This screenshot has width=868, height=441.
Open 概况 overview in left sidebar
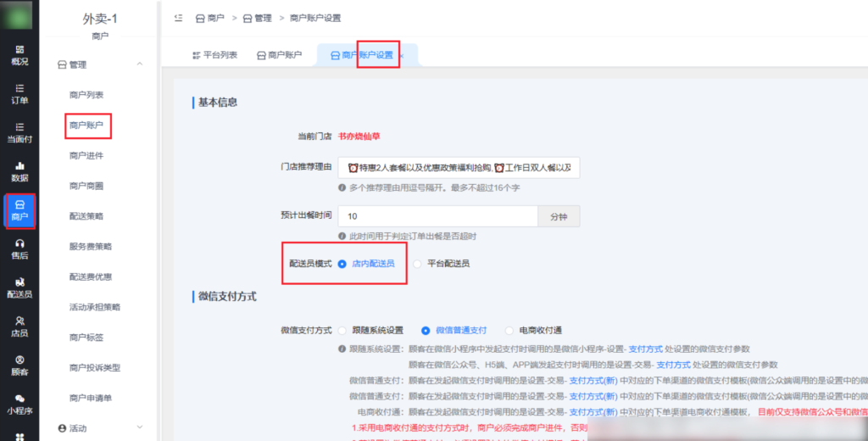pyautogui.click(x=19, y=54)
